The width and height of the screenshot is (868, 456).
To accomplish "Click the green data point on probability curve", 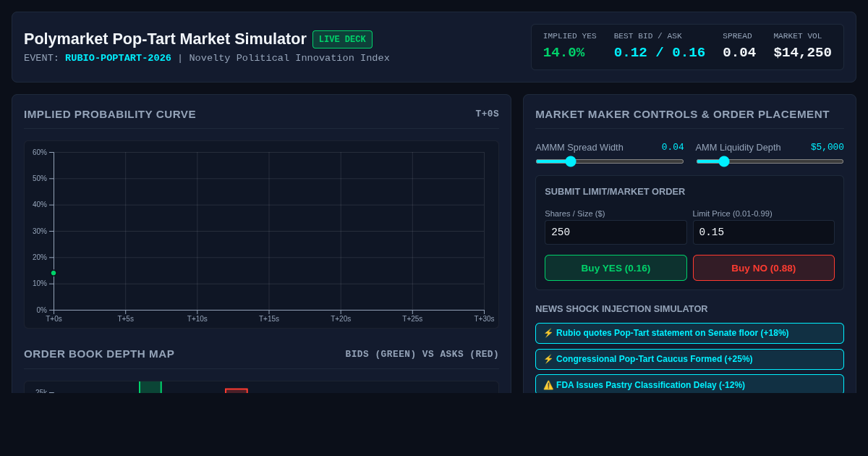I will [54, 273].
